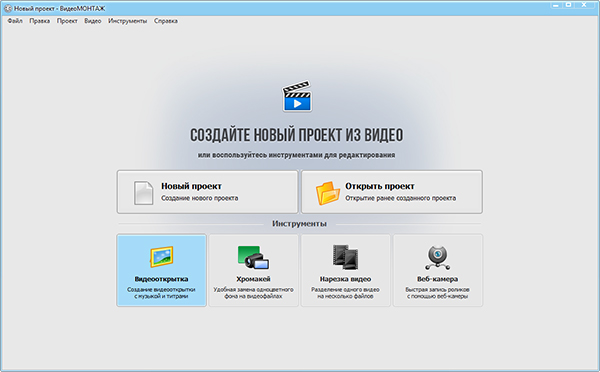Open the Проект menu
The width and height of the screenshot is (600, 372).
(x=67, y=21)
